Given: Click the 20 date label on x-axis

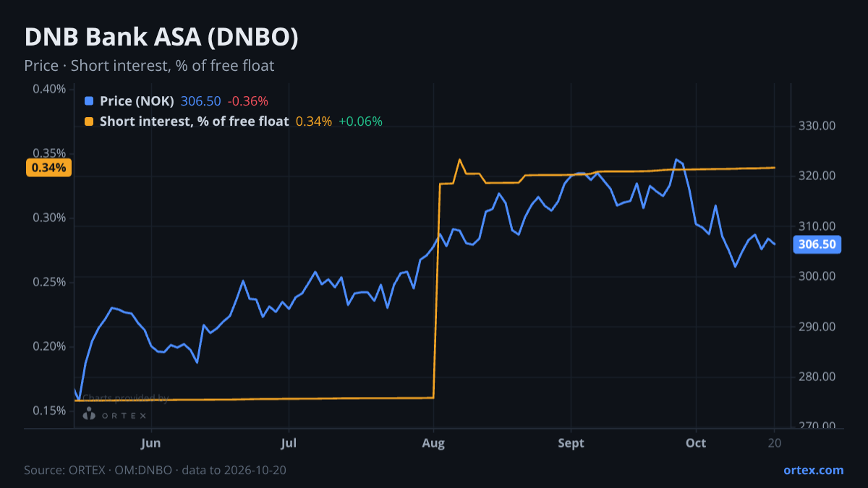Looking at the screenshot, I should (774, 442).
